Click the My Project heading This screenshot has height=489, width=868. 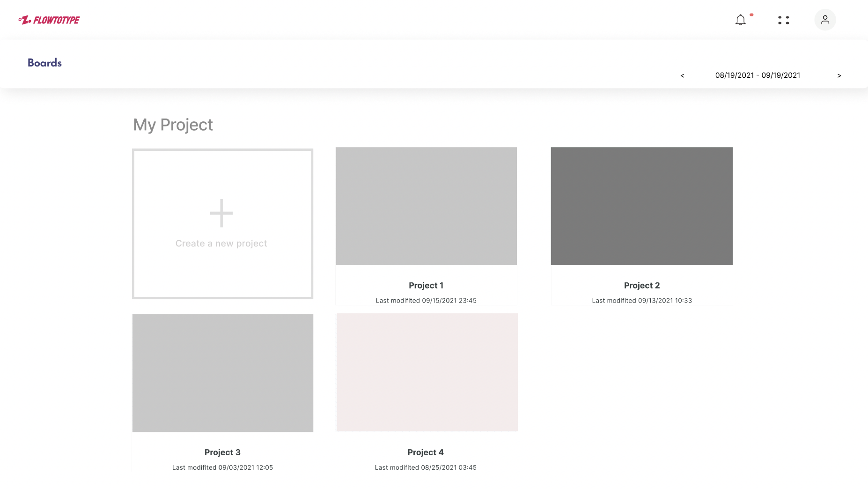tap(173, 125)
